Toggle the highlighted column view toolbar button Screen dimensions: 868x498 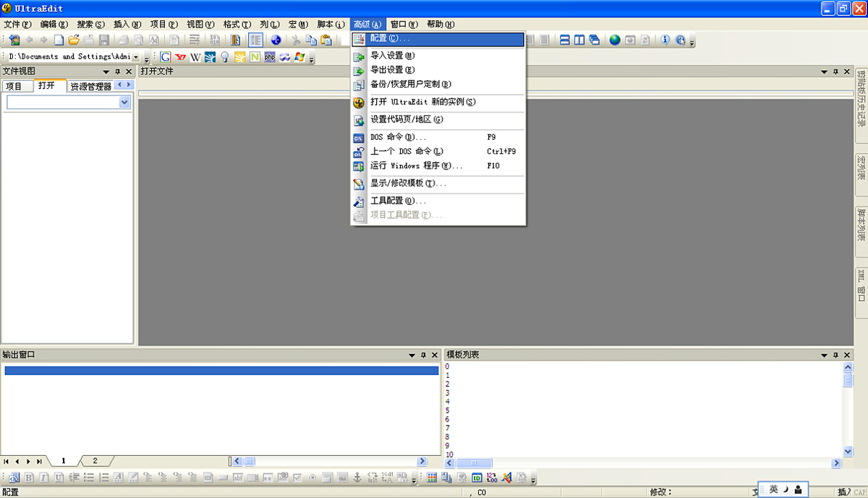point(255,41)
